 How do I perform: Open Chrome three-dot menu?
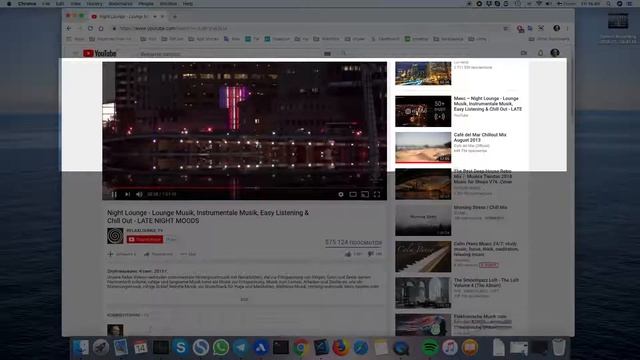[x=567, y=28]
